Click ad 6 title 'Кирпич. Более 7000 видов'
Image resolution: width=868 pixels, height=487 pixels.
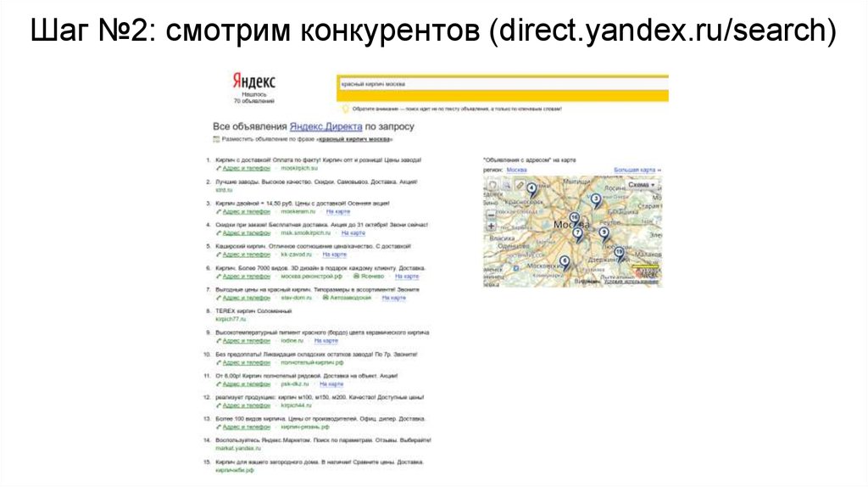(x=320, y=268)
